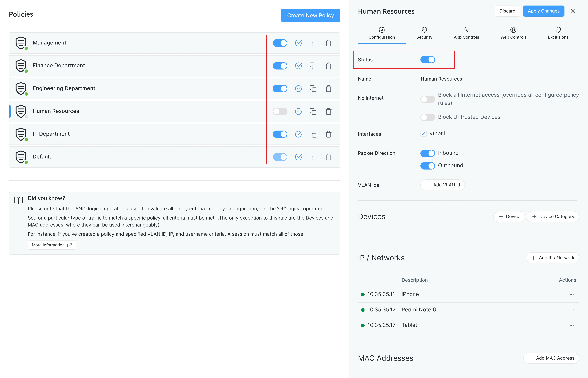Screen dimensions: 588x378
Task: Disable the IT Department policy toggle
Action: [x=280, y=134]
